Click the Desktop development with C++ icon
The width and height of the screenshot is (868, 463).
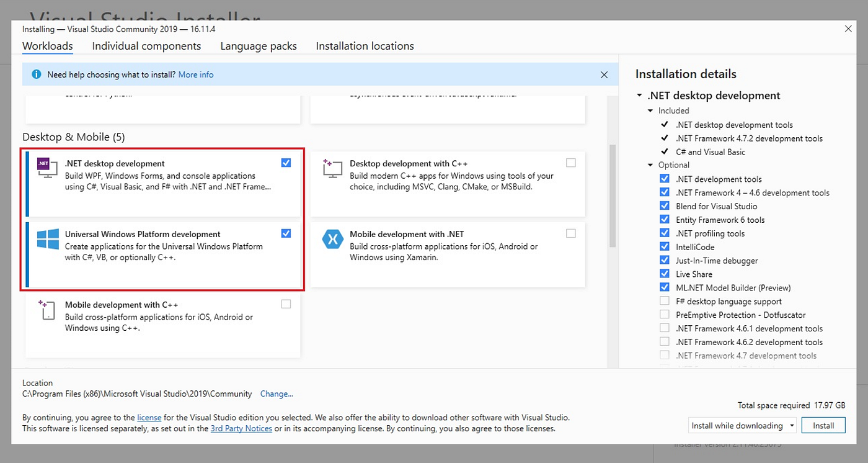(332, 168)
